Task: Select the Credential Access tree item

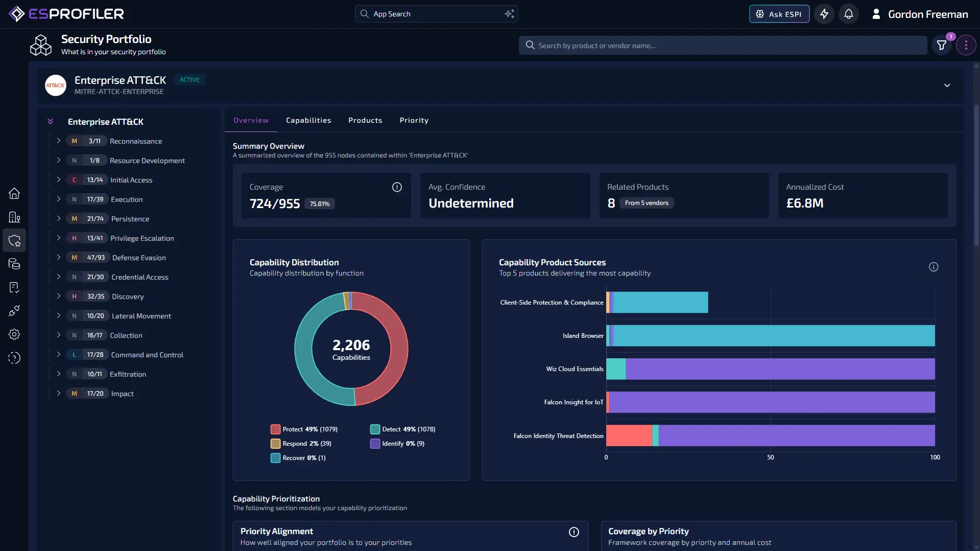Action: point(140,277)
